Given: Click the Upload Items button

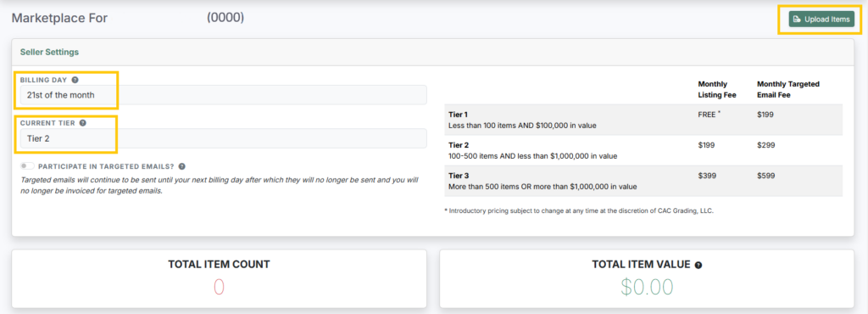Looking at the screenshot, I should click(821, 20).
